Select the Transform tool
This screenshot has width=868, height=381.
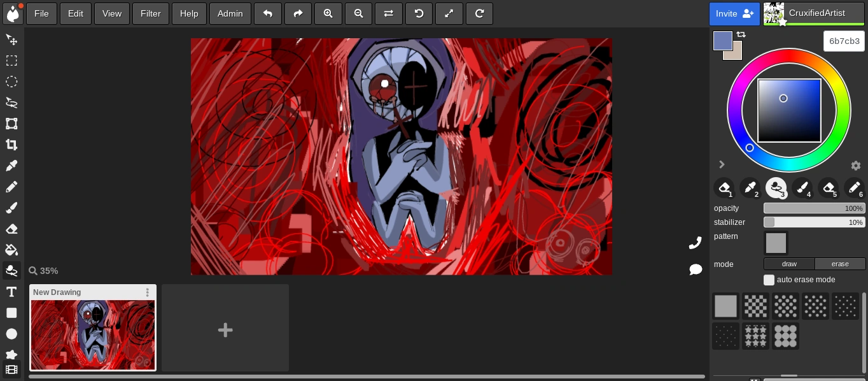pyautogui.click(x=11, y=124)
